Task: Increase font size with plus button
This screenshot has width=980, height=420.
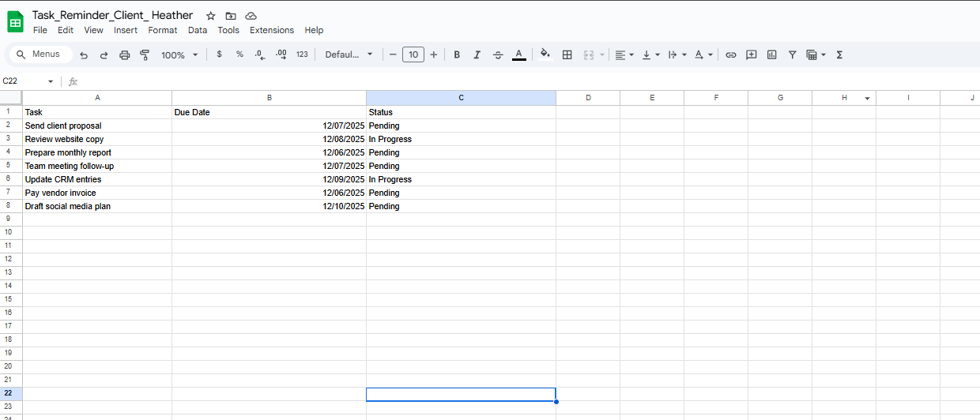Action: click(433, 54)
